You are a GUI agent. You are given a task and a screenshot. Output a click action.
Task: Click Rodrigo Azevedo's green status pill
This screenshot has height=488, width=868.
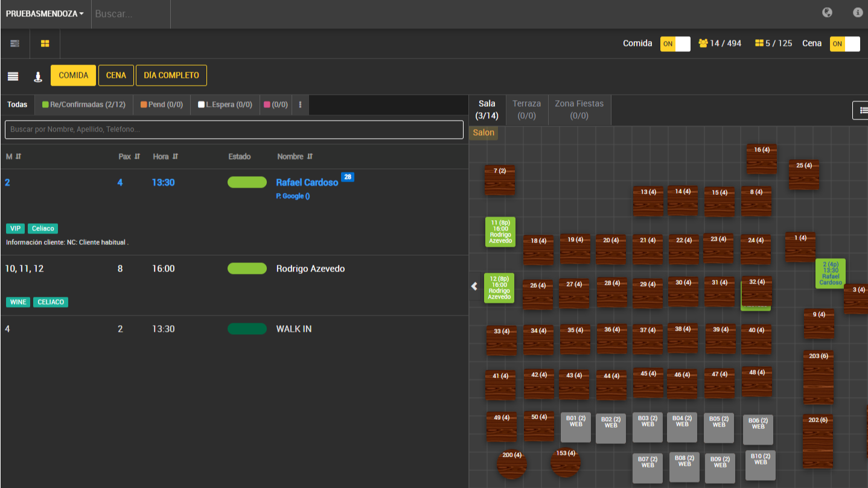click(247, 268)
